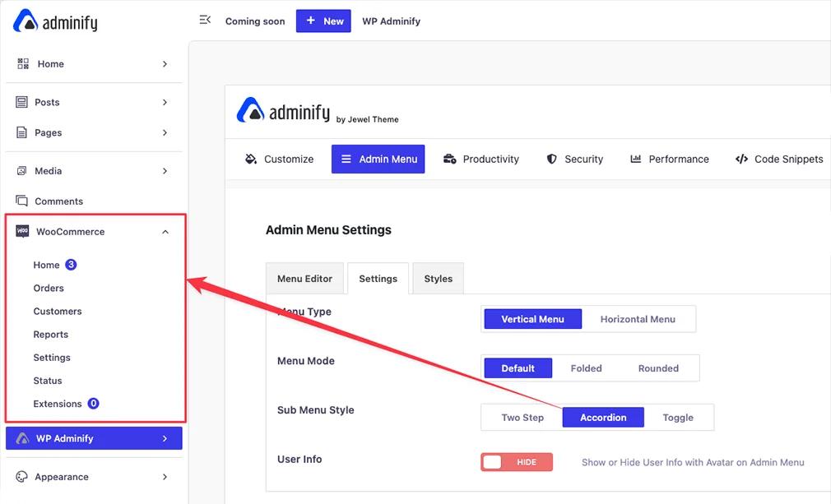This screenshot has height=504, width=831.
Task: Open the Performance section
Action: pyautogui.click(x=670, y=159)
